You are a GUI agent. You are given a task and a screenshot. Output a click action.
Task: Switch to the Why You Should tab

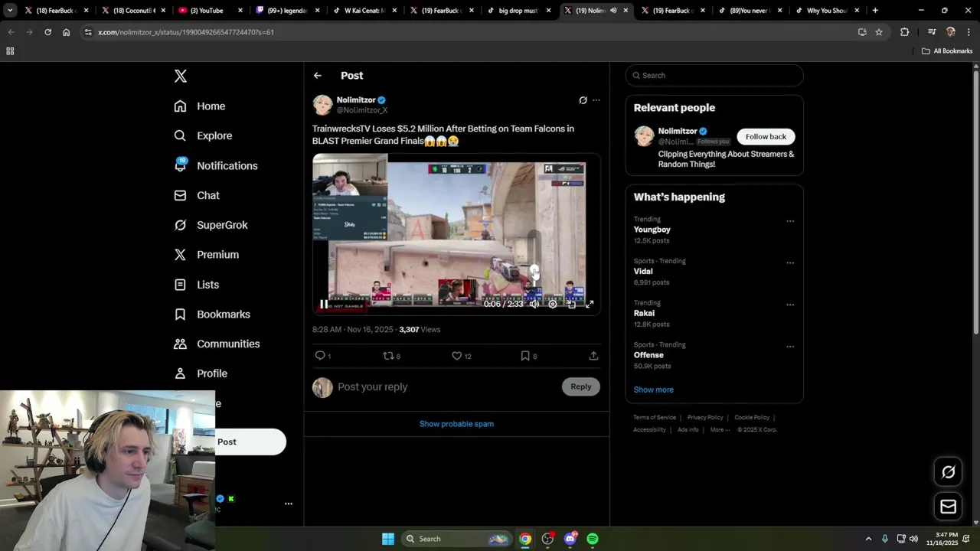pyautogui.click(x=826, y=11)
